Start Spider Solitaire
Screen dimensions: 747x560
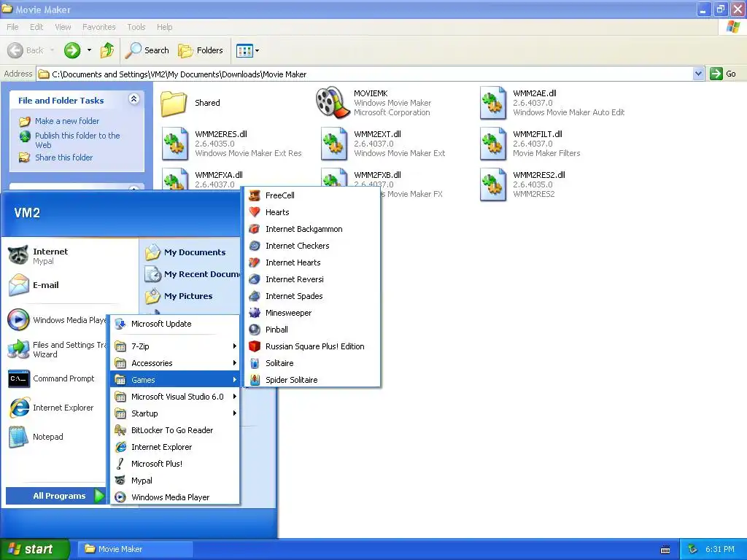[x=312, y=380]
